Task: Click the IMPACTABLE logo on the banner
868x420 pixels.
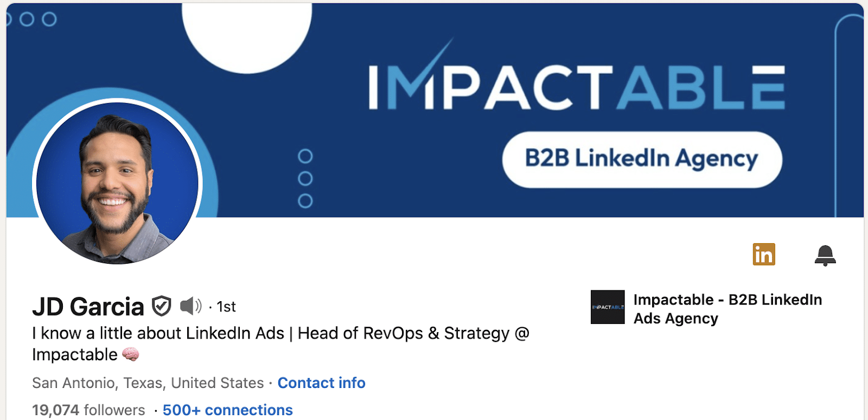Action: coord(577,87)
